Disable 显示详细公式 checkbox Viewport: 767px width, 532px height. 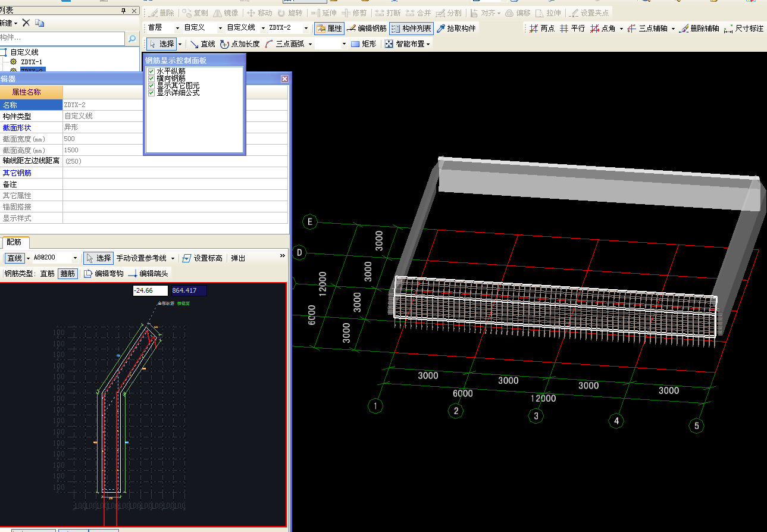[x=151, y=93]
